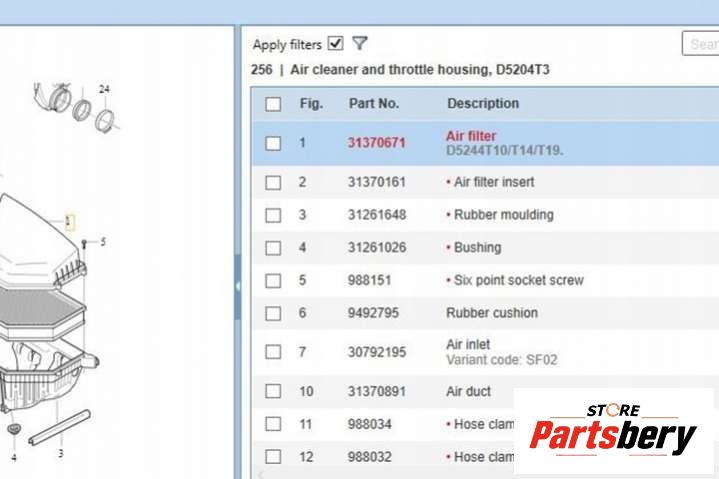Click the red Air filter description
Screen dimensions: 719x479
471,136
